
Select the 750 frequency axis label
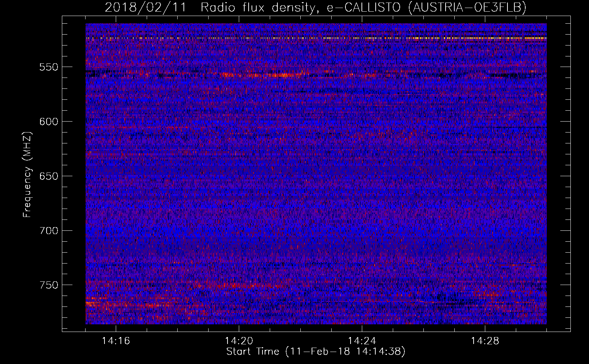[49, 285]
